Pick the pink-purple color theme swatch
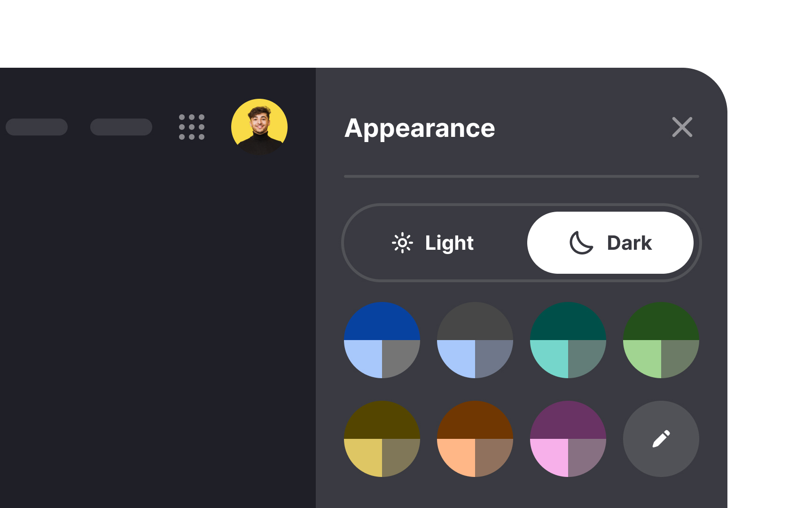 pyautogui.click(x=568, y=439)
